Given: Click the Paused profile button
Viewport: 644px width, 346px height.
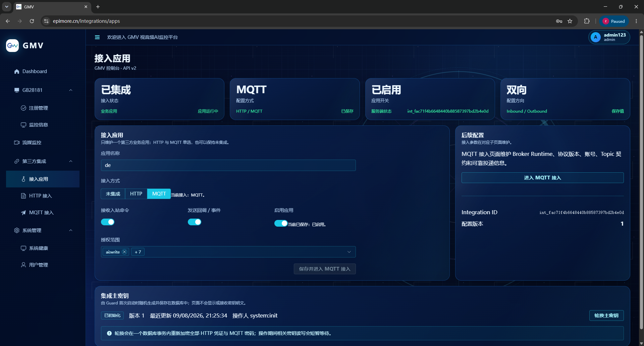Looking at the screenshot, I should pyautogui.click(x=614, y=21).
